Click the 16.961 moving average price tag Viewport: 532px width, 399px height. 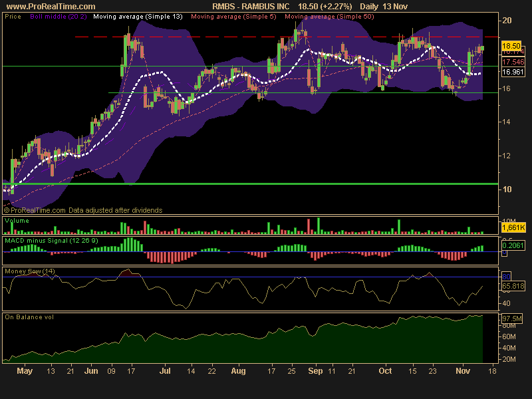pos(513,72)
